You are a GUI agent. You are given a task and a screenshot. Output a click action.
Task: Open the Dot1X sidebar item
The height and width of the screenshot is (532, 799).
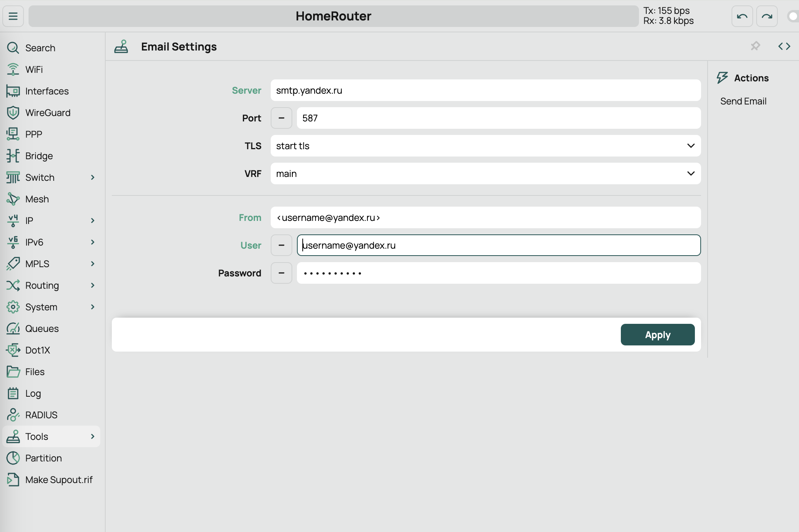point(37,350)
